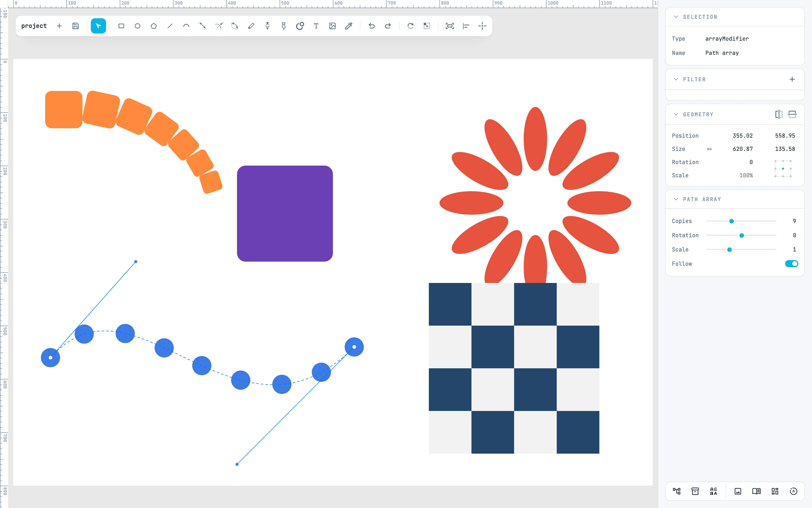Add a new filter with plus button
The height and width of the screenshot is (508, 812).
pyautogui.click(x=792, y=79)
